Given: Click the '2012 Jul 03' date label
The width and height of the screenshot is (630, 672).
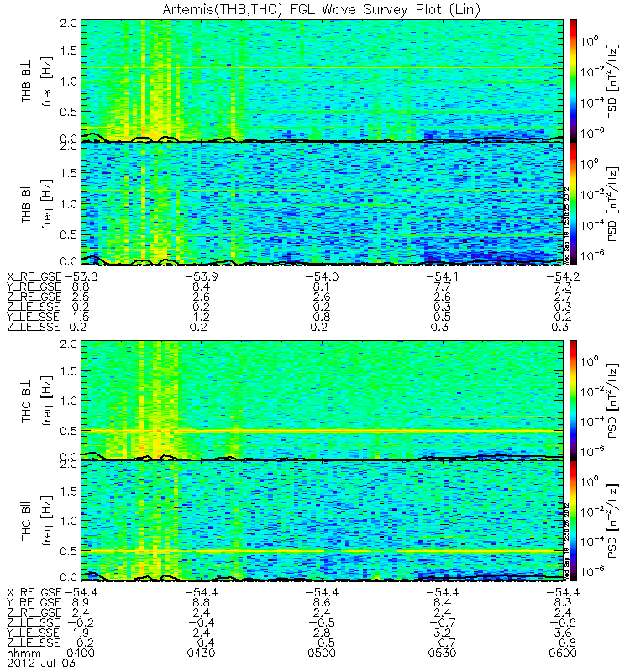Looking at the screenshot, I should tap(41, 664).
